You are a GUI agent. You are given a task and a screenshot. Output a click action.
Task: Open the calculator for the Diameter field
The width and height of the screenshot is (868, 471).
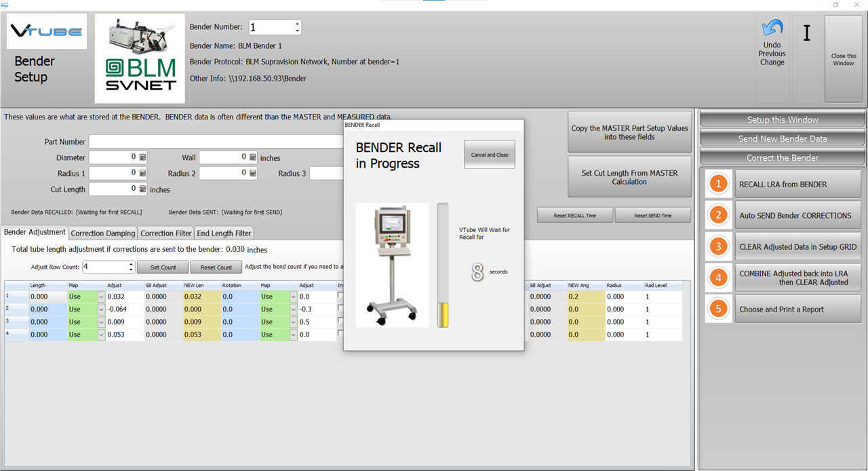point(143,157)
